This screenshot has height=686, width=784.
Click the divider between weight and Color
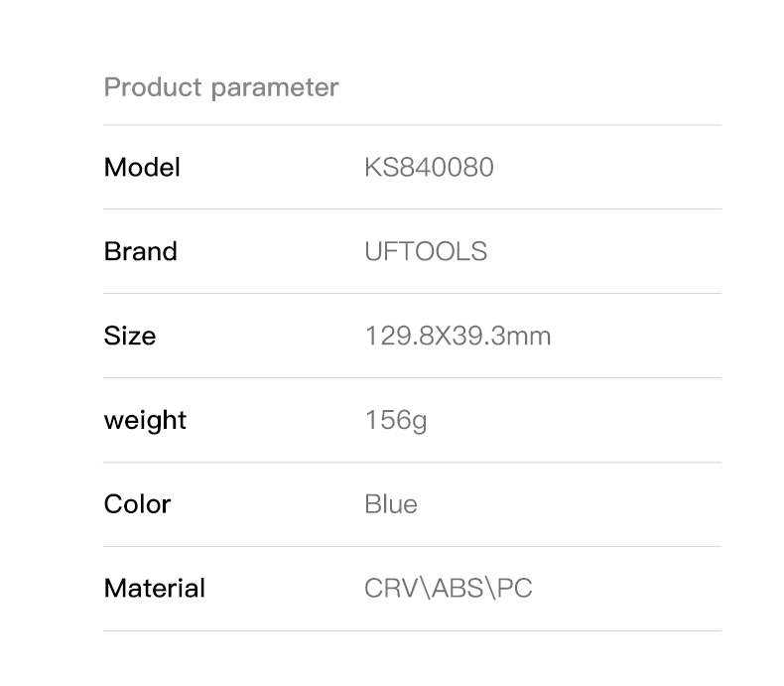click(412, 463)
